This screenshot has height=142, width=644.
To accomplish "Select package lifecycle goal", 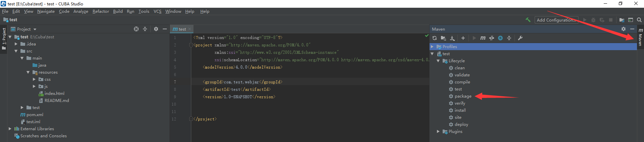I will [x=460, y=96].
